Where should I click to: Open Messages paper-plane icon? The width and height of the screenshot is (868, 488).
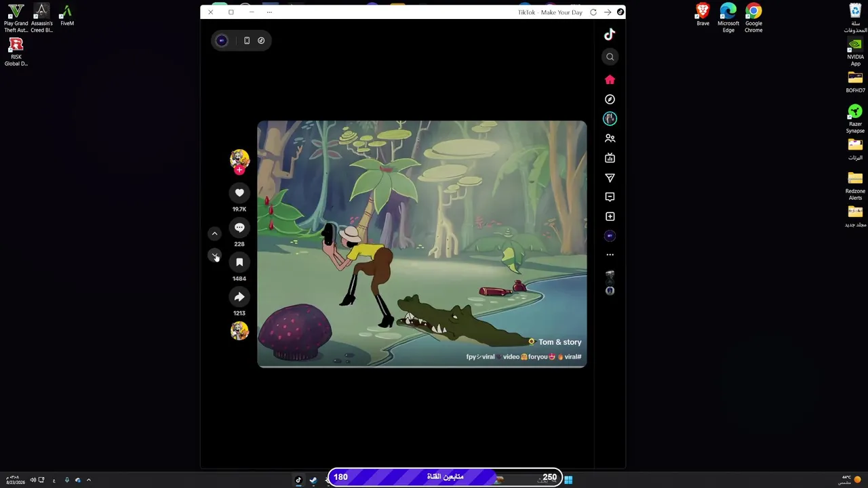click(610, 178)
